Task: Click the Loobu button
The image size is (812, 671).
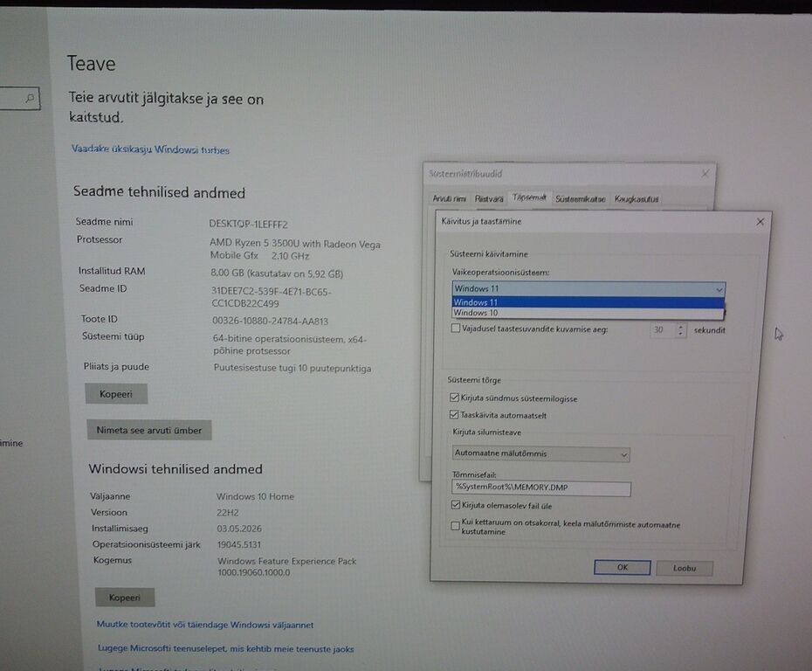Action: pos(685,568)
